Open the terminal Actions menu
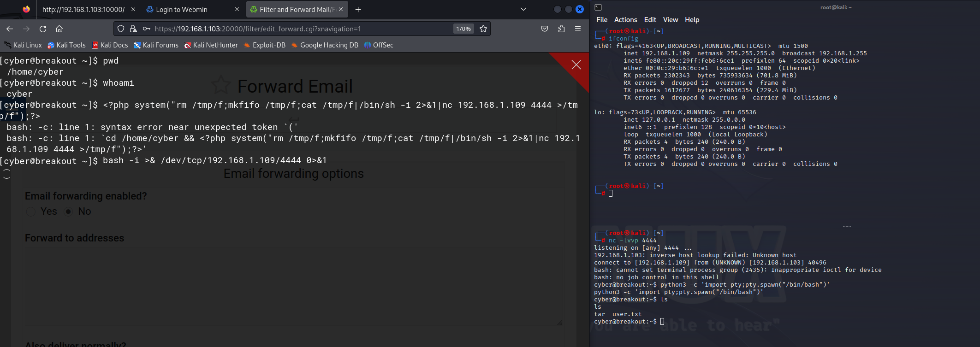The image size is (980, 347). pyautogui.click(x=625, y=20)
